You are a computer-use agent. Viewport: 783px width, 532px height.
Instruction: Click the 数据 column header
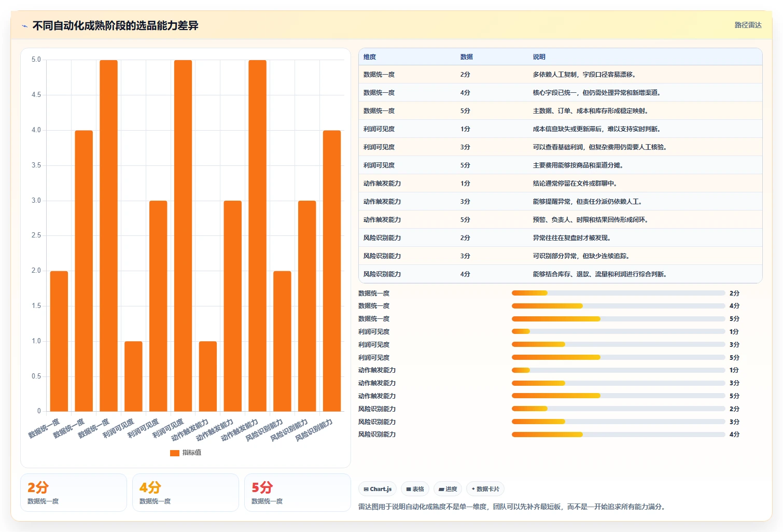click(x=466, y=57)
